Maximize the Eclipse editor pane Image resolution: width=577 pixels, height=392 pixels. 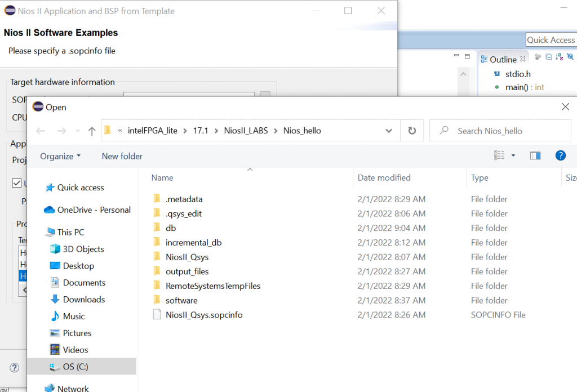pos(467,56)
